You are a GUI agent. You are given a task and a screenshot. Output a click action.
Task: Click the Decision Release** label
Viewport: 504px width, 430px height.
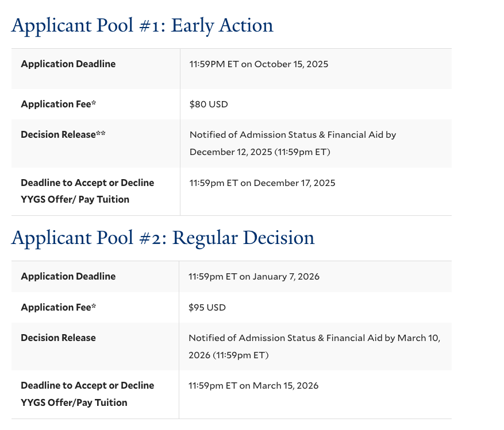click(63, 134)
